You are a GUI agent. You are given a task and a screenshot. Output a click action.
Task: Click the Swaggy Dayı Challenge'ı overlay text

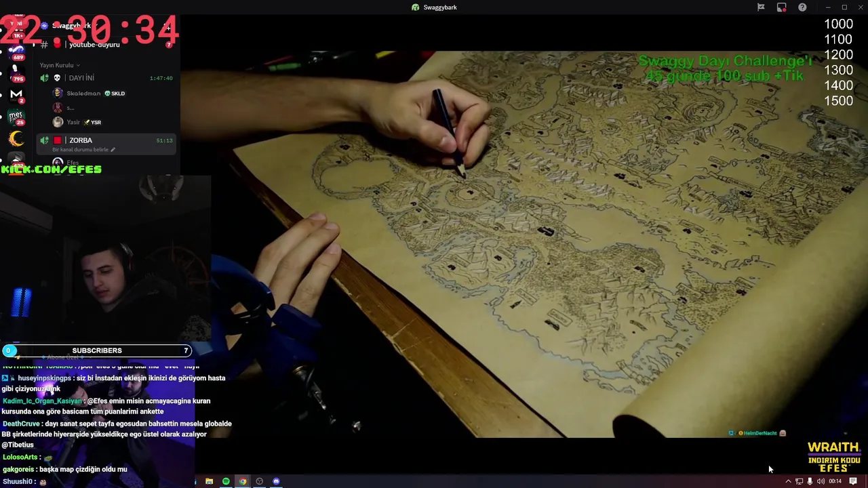724,68
